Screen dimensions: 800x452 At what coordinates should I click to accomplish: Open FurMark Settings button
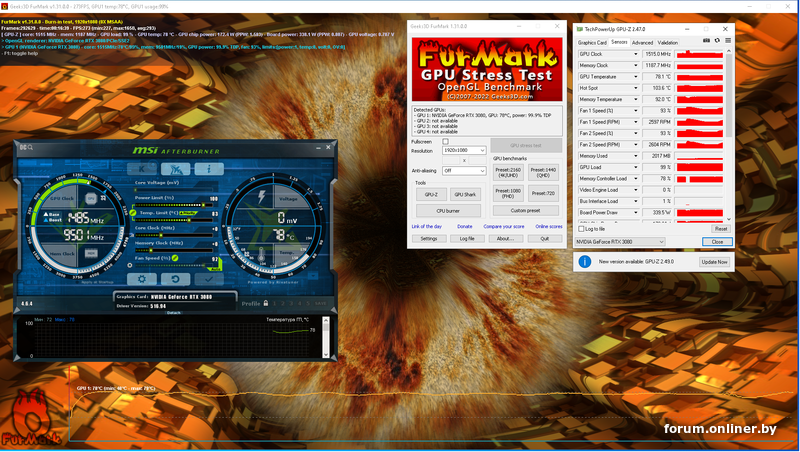(429, 239)
